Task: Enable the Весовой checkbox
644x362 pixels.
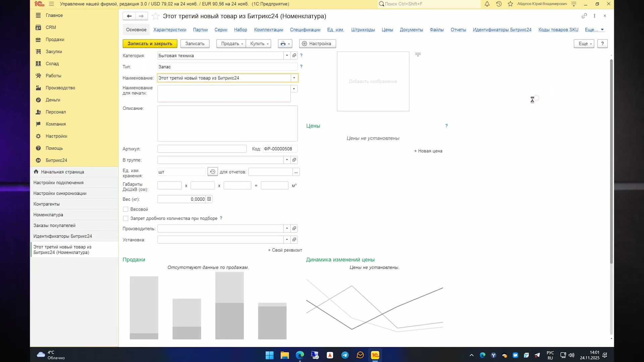Action: [125, 209]
